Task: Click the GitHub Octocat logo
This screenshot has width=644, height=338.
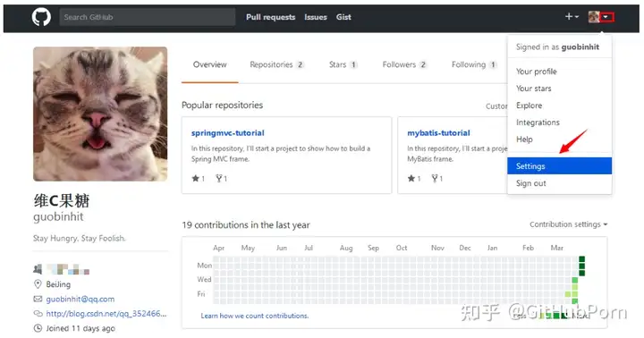Action: (x=41, y=17)
